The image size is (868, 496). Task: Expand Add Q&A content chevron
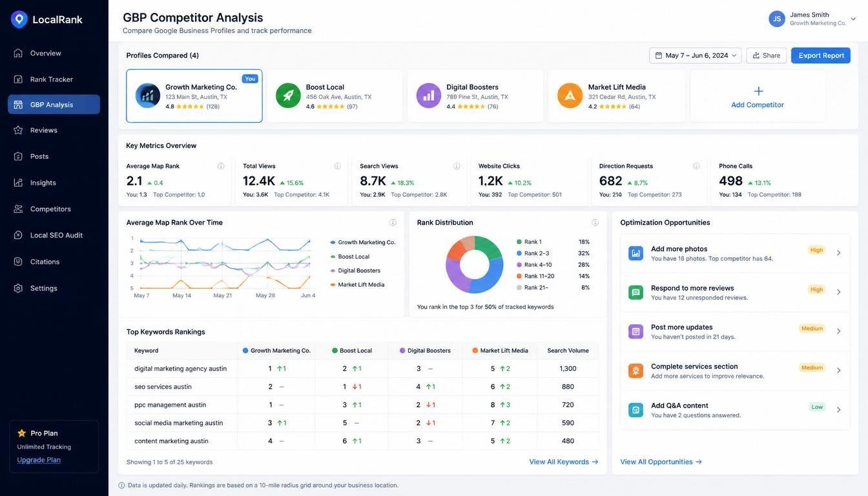pyautogui.click(x=839, y=409)
